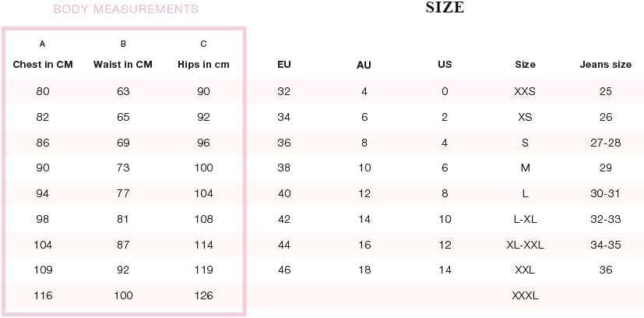Select the XXXL size cell
Image resolution: width=644 pixels, height=318 pixels.
pyautogui.click(x=525, y=295)
